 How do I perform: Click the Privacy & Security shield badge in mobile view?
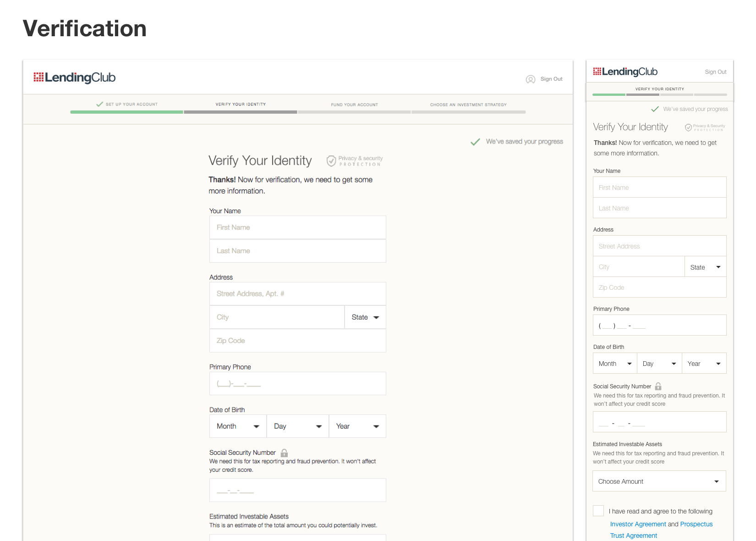click(705, 127)
